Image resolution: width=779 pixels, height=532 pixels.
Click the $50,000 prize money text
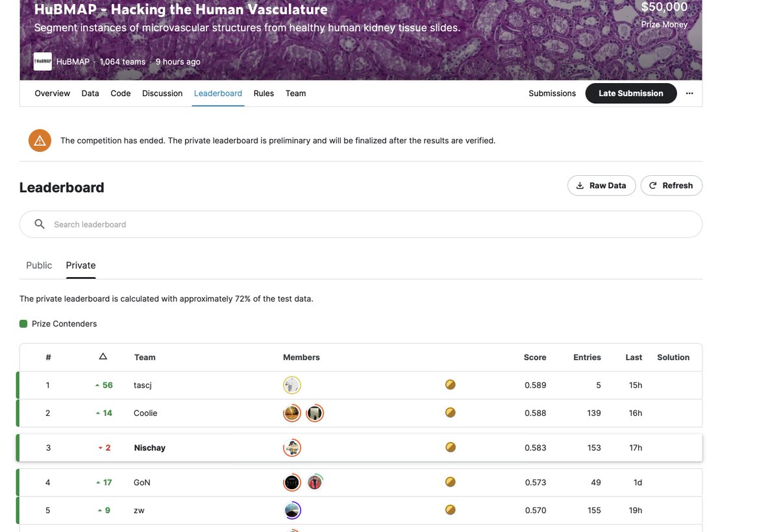click(664, 7)
